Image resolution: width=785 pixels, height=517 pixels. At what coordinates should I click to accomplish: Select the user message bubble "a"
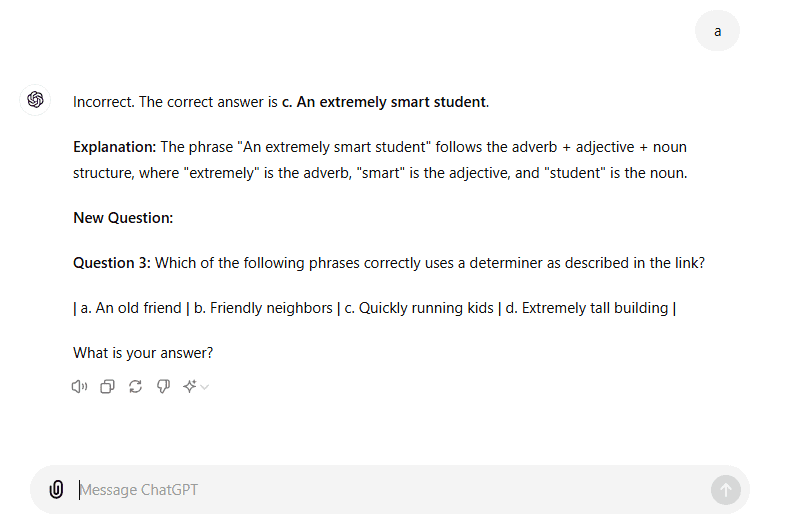click(x=717, y=31)
